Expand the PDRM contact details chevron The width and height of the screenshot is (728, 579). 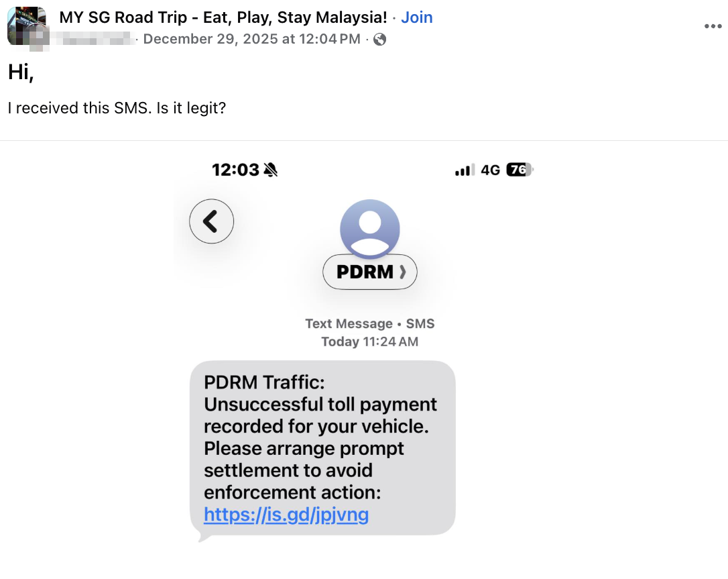click(x=402, y=272)
